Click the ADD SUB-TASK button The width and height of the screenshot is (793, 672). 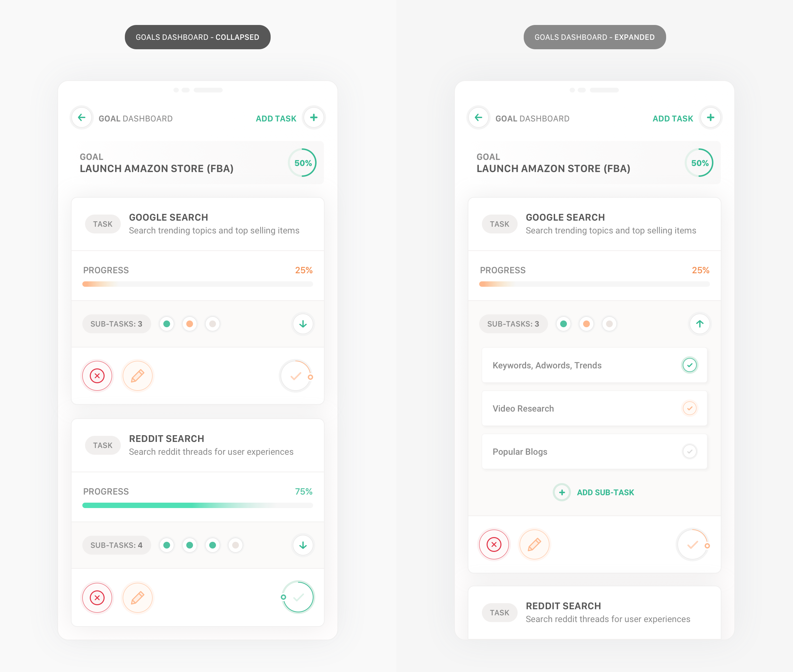click(x=586, y=492)
